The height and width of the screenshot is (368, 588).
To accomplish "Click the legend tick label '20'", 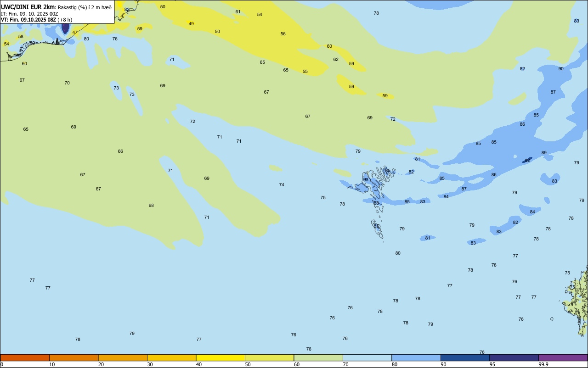I will tap(101, 364).
